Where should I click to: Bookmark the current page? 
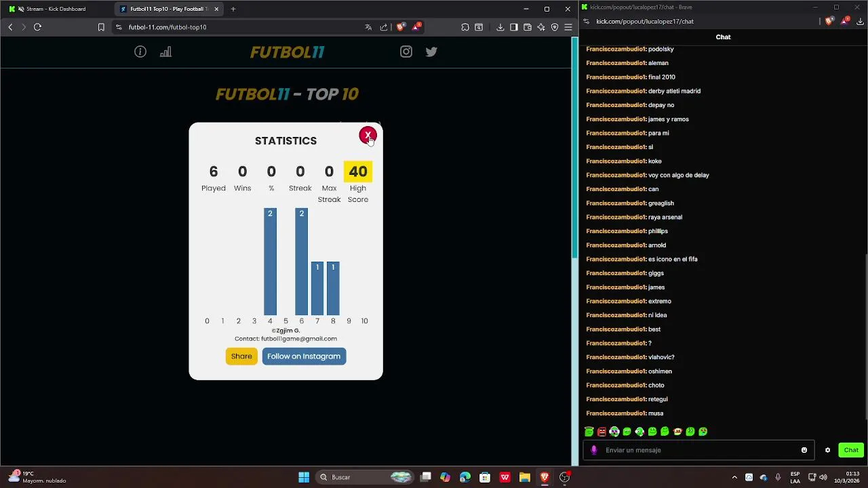(x=101, y=27)
